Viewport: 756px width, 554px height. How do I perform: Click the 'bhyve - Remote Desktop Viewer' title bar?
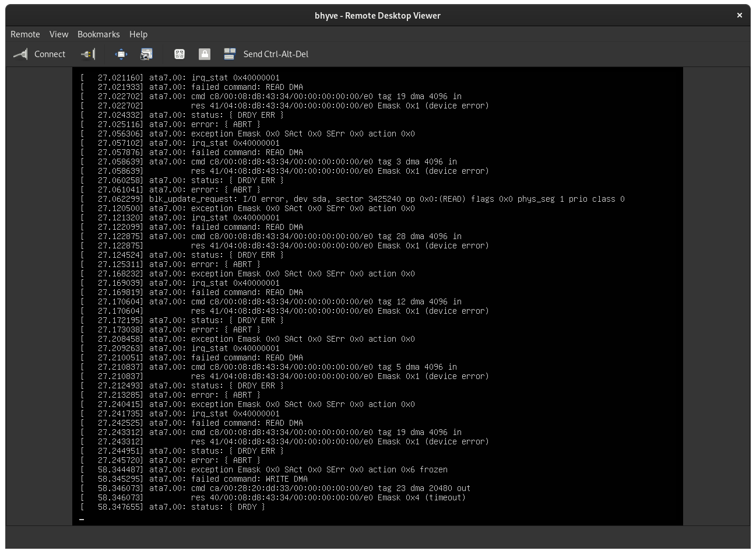click(378, 16)
